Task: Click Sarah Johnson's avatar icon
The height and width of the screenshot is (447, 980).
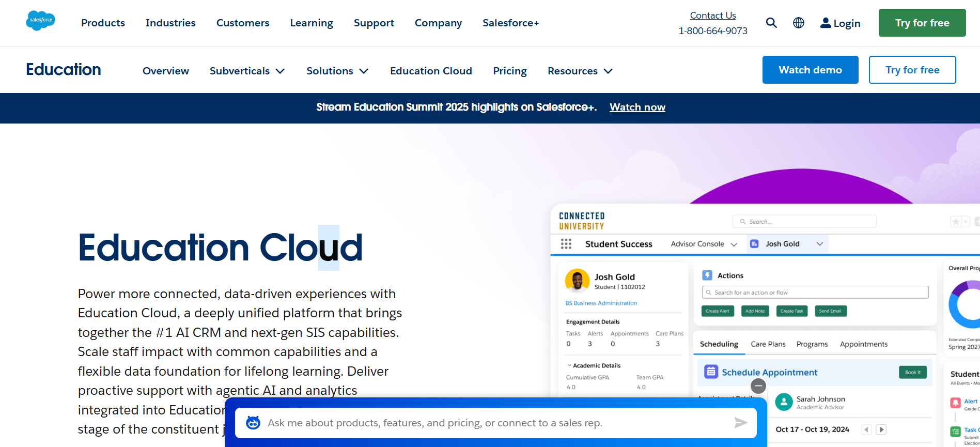Action: pyautogui.click(x=784, y=402)
